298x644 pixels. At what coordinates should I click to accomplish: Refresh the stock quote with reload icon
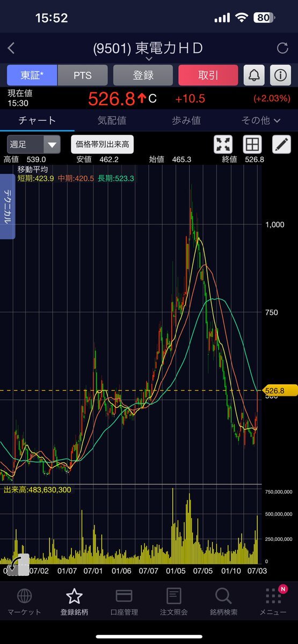282,48
